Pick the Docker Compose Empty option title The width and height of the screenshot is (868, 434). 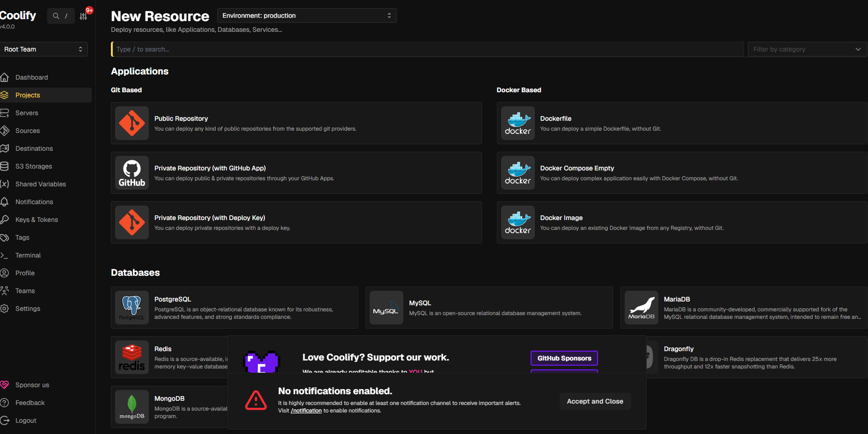tap(577, 168)
